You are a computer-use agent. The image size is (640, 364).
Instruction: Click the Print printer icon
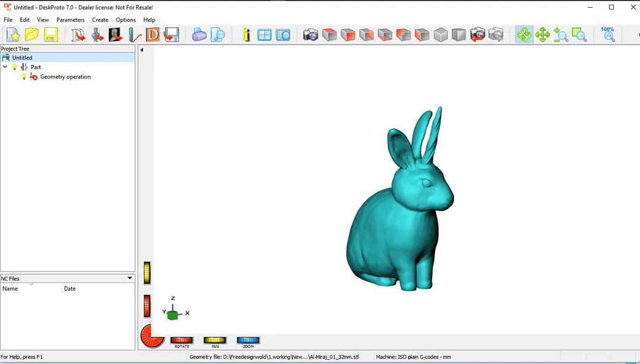tap(200, 35)
